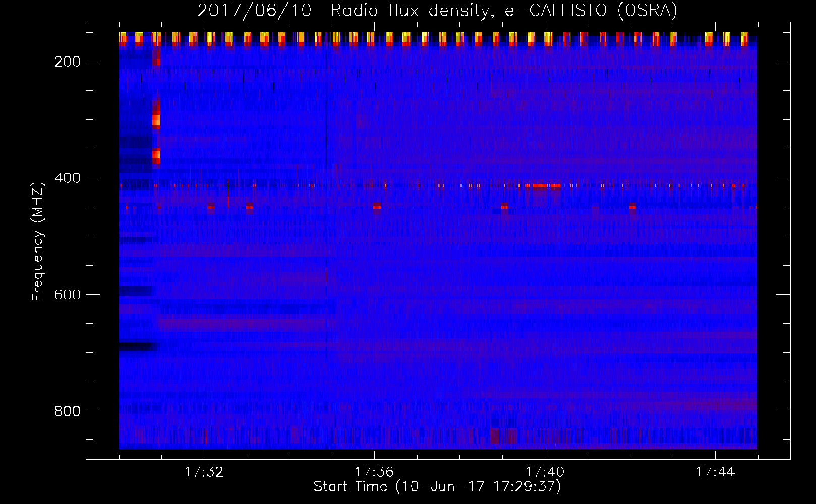Click the '400' frequency axis label
The width and height of the screenshot is (816, 504).
[68, 178]
